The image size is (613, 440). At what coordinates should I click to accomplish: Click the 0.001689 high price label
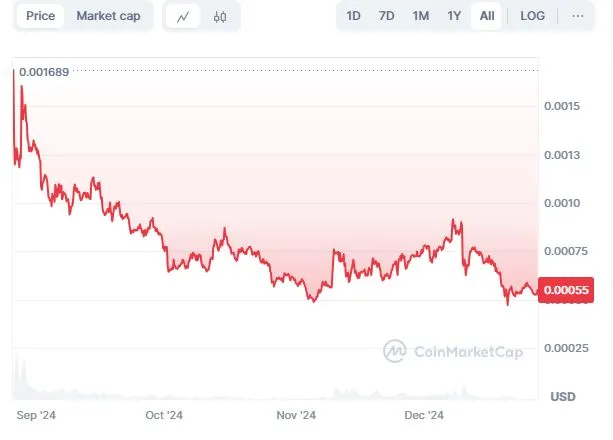44,72
